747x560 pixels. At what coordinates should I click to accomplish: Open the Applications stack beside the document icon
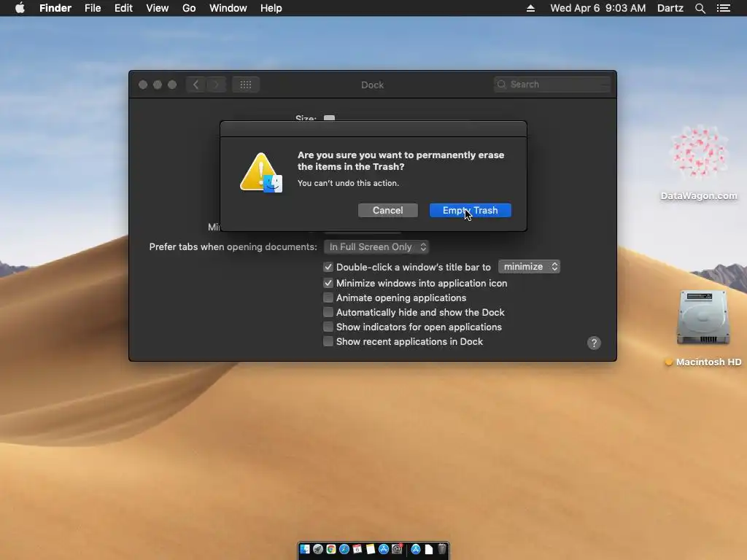(416, 549)
